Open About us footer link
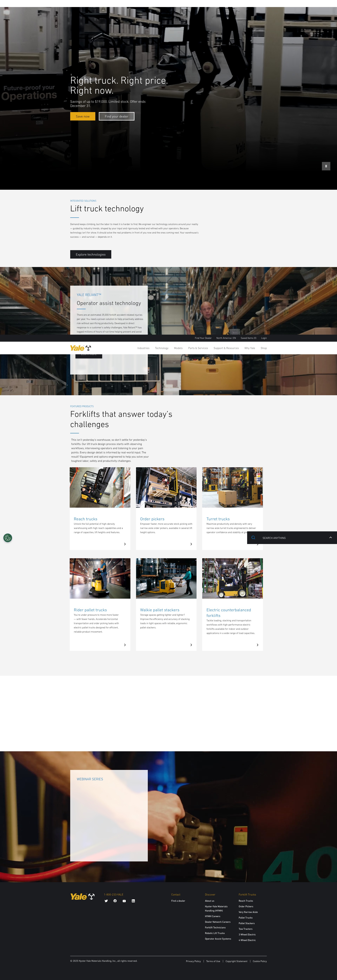This screenshot has height=980, width=337. coord(209,901)
